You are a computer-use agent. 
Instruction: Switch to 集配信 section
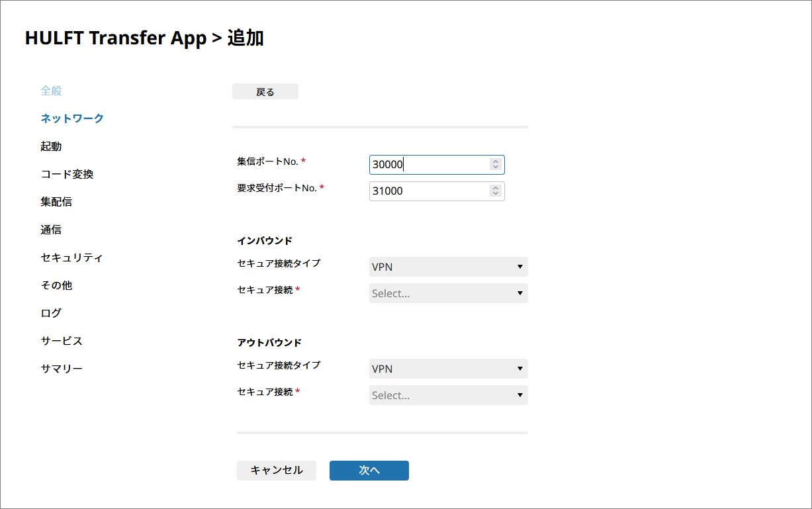coord(56,202)
